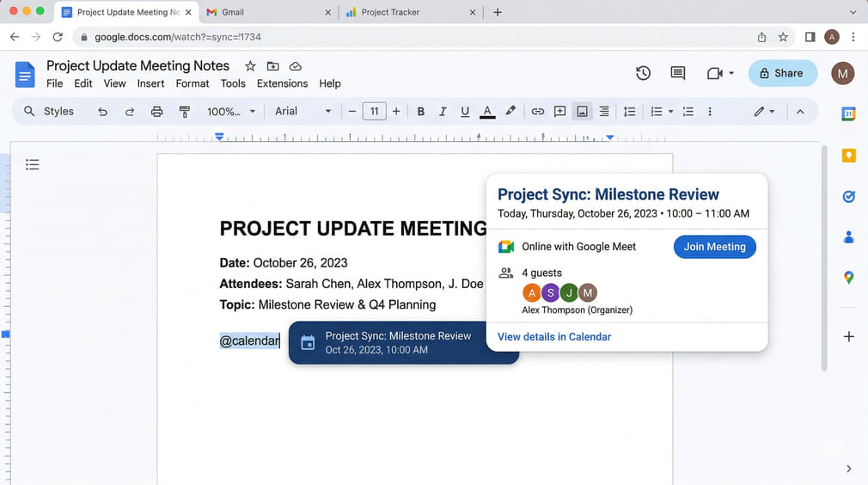Click the Share button

tap(782, 73)
